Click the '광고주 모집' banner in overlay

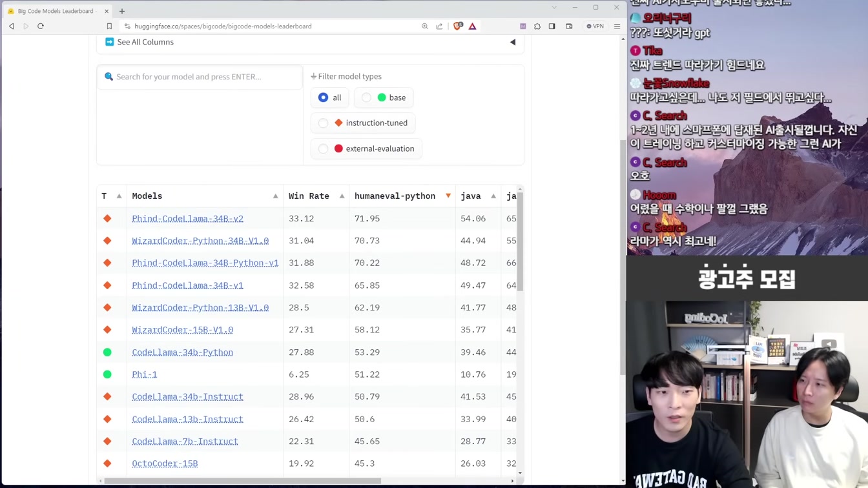coord(747,279)
